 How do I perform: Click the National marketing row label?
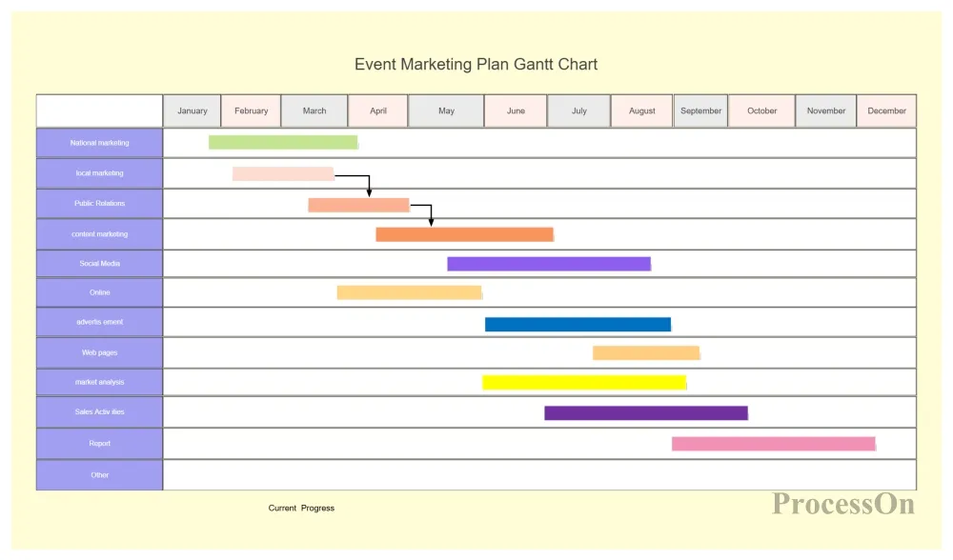pos(100,143)
